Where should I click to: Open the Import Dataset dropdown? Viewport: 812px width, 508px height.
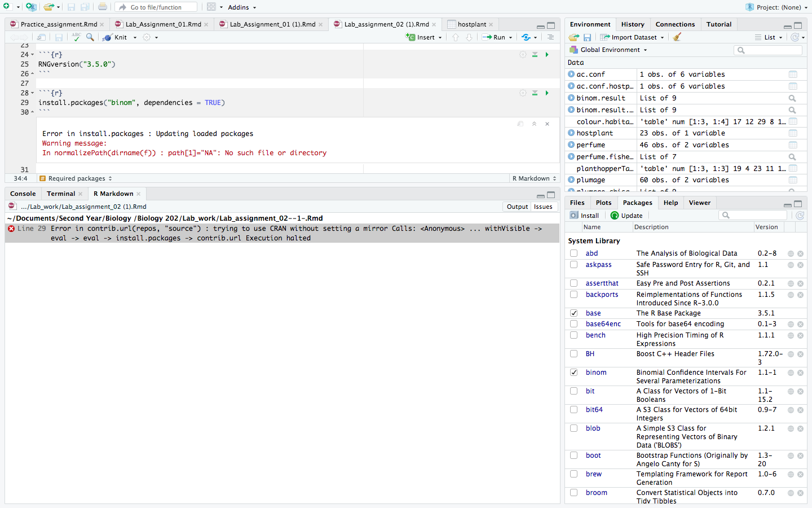[632, 37]
